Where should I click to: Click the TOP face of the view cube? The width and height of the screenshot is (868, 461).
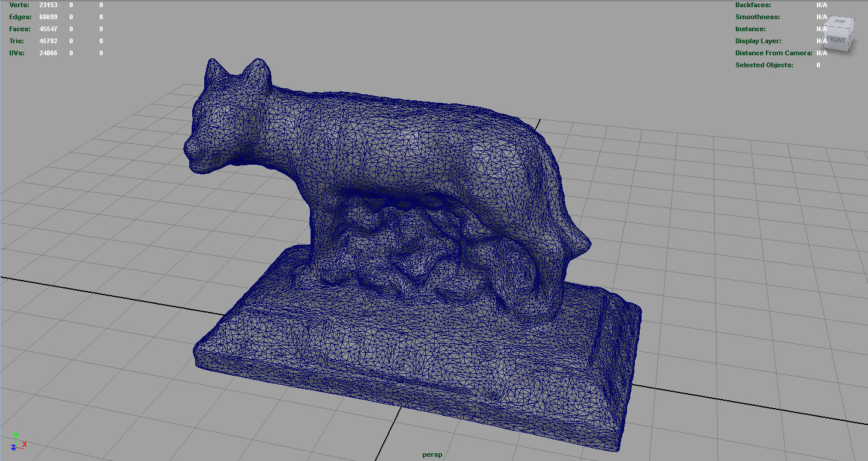(x=839, y=22)
